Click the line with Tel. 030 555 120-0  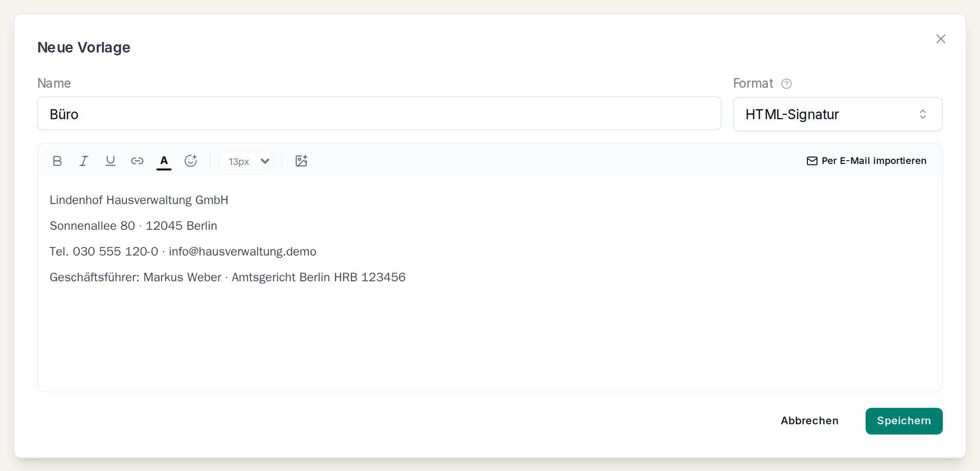[x=183, y=252]
